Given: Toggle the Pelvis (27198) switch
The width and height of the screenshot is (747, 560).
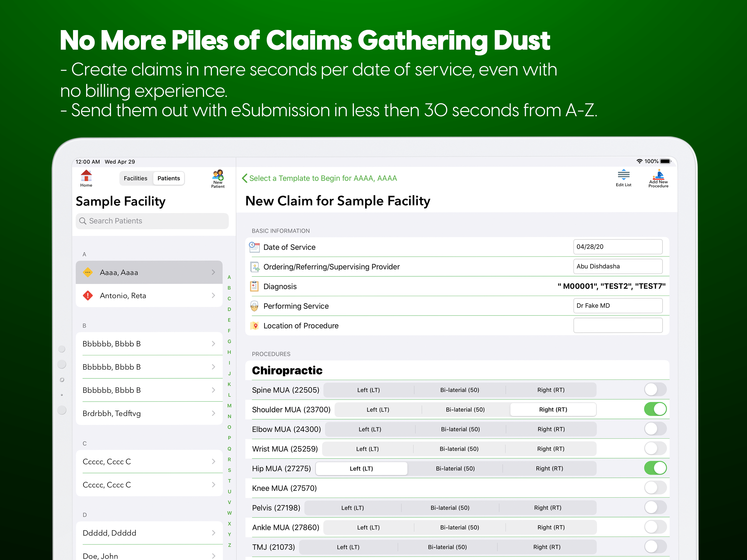Looking at the screenshot, I should tap(655, 507).
